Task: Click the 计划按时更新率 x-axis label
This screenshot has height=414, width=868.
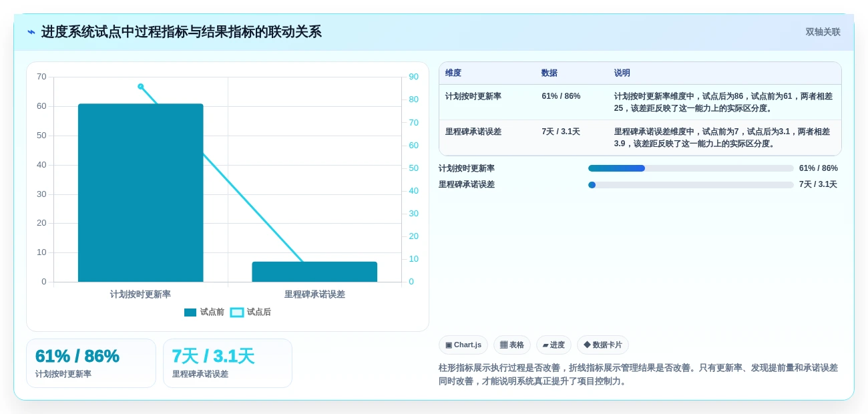Action: point(140,294)
